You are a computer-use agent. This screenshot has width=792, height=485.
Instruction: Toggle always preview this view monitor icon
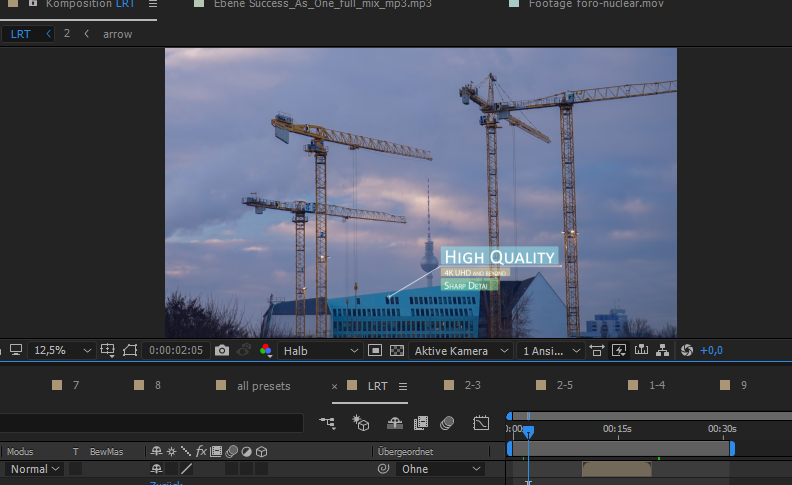tap(16, 350)
